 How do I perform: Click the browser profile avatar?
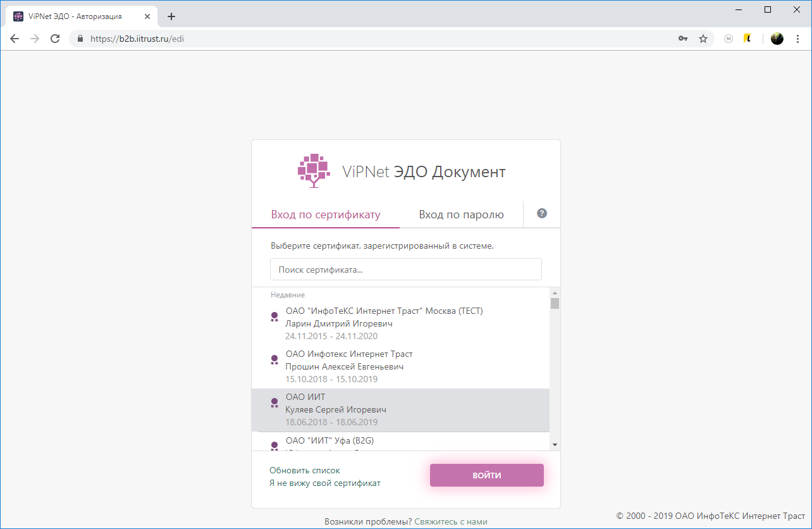click(777, 39)
